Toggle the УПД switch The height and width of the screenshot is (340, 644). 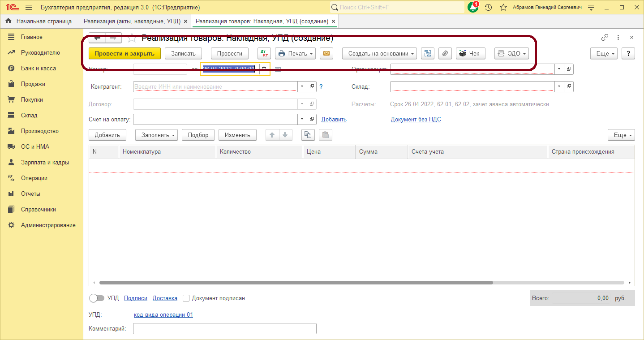click(x=97, y=298)
